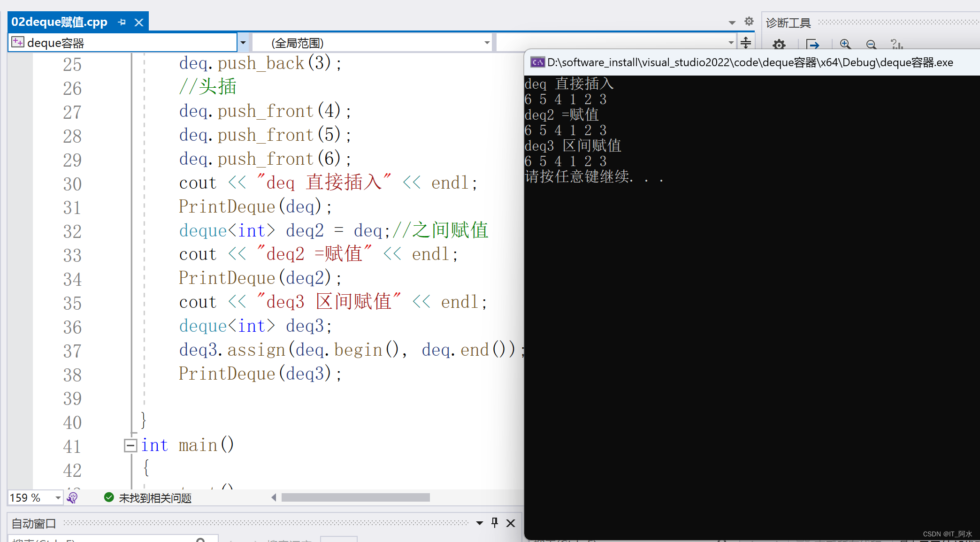
Task: Click line number 32 in the gutter
Action: click(72, 231)
